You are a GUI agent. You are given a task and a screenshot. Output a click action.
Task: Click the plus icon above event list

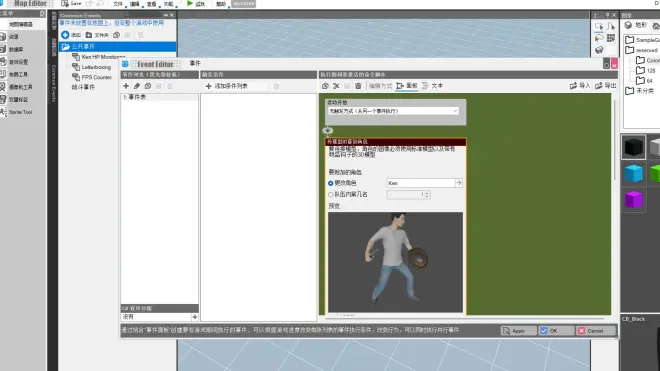[126, 86]
